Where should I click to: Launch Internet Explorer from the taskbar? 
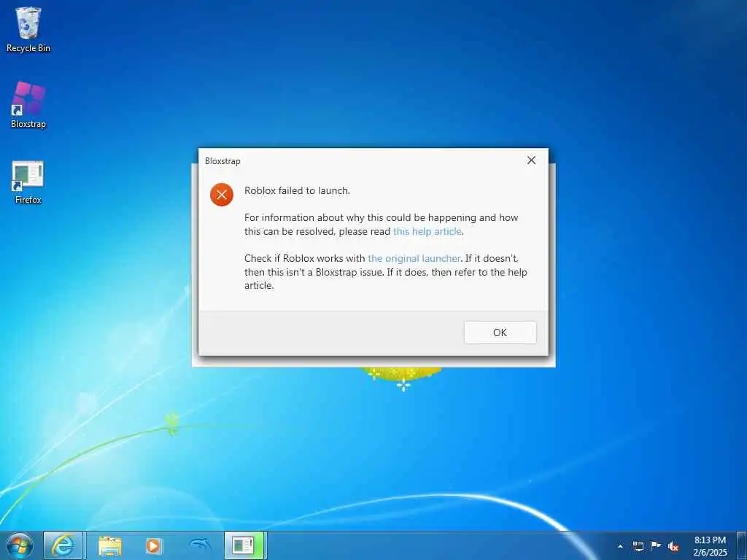point(63,545)
